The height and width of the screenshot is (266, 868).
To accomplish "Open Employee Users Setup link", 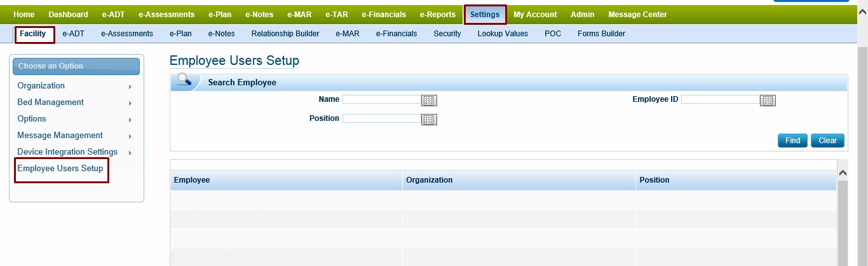I will pos(60,169).
